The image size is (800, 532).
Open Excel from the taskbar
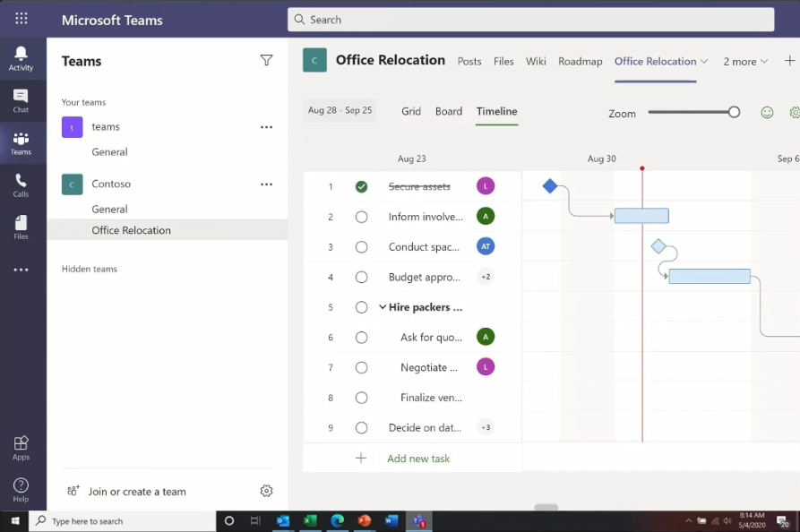point(310,520)
